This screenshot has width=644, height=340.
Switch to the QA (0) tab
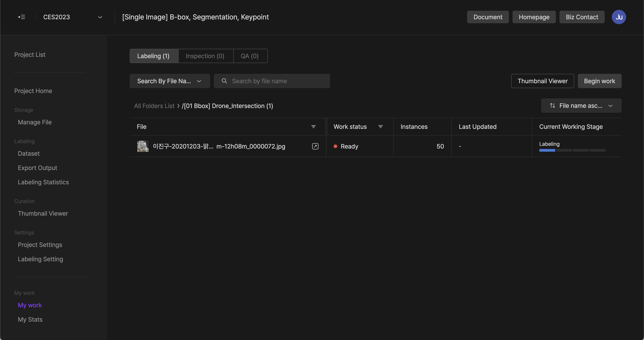pyautogui.click(x=250, y=56)
